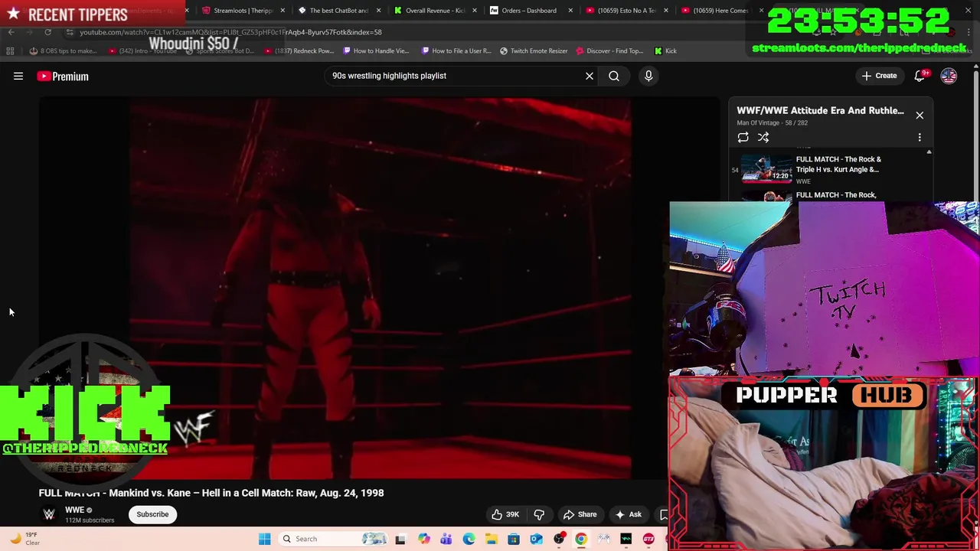Click the playlist scroll-up arrow
Viewport: 980px width, 551px height.
(929, 152)
